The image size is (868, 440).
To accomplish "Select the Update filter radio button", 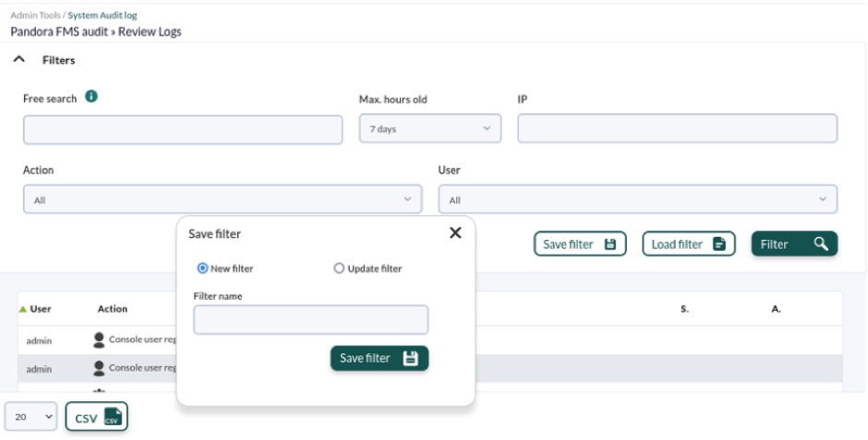I will click(x=339, y=268).
